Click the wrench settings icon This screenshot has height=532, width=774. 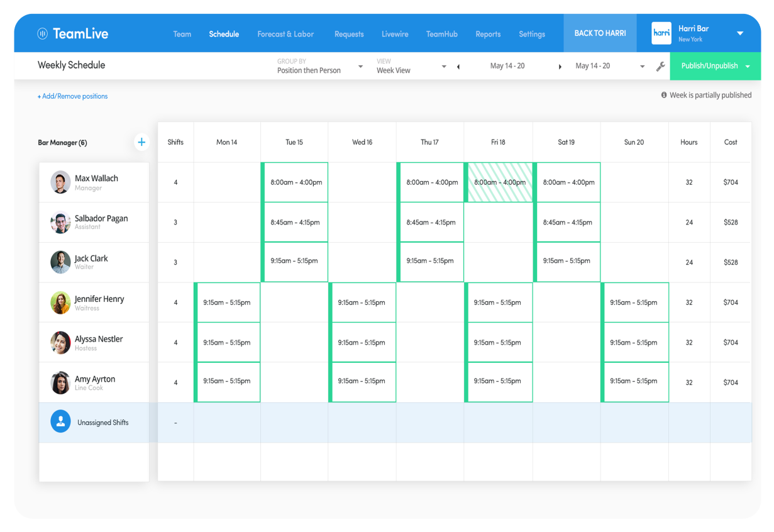coord(660,66)
